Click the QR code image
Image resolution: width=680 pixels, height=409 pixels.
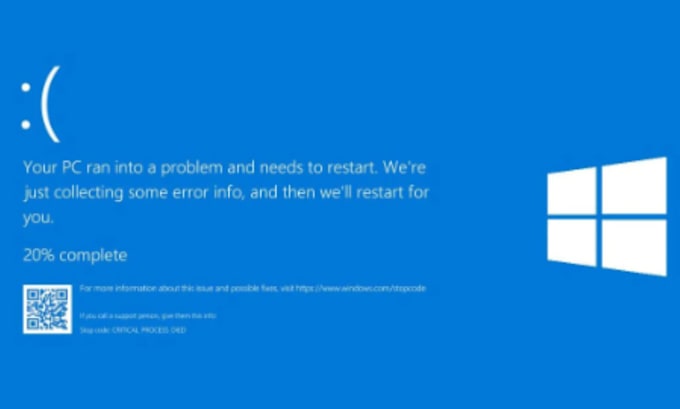click(47, 309)
